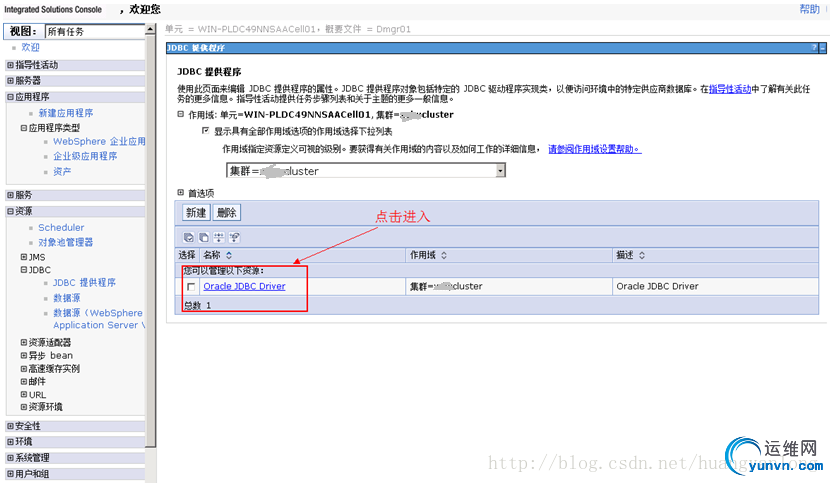The height and width of the screenshot is (483, 830).
Task: Expand the 邮件 tree node
Action: pyautogui.click(x=24, y=381)
